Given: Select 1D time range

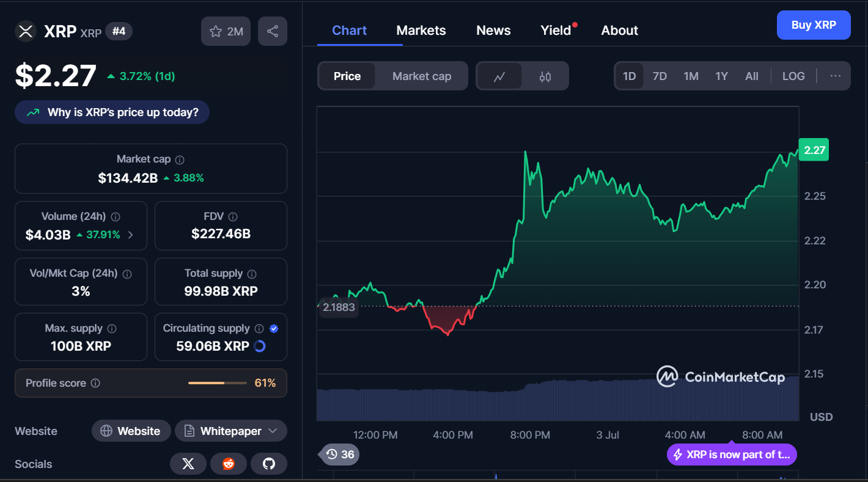Looking at the screenshot, I should pos(630,76).
